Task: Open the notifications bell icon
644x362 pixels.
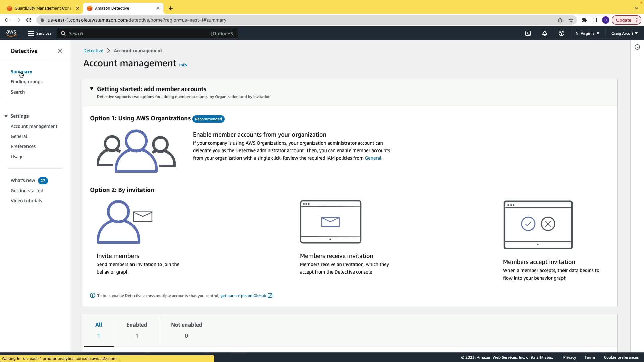Action: pyautogui.click(x=545, y=33)
